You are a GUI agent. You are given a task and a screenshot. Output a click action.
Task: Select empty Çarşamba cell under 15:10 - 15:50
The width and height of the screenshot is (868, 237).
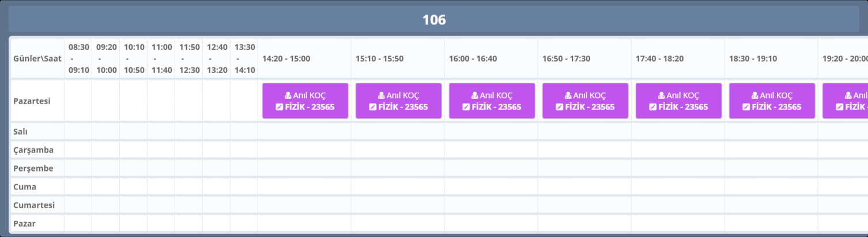398,150
